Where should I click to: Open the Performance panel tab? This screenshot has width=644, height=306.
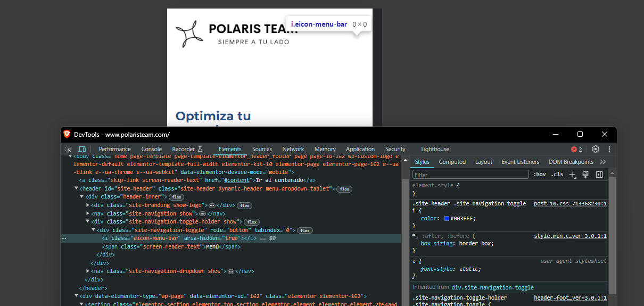pyautogui.click(x=114, y=149)
